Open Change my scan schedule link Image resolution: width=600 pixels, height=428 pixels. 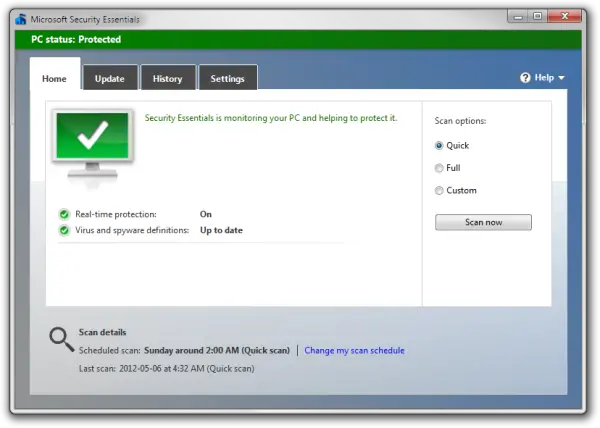[x=354, y=350]
